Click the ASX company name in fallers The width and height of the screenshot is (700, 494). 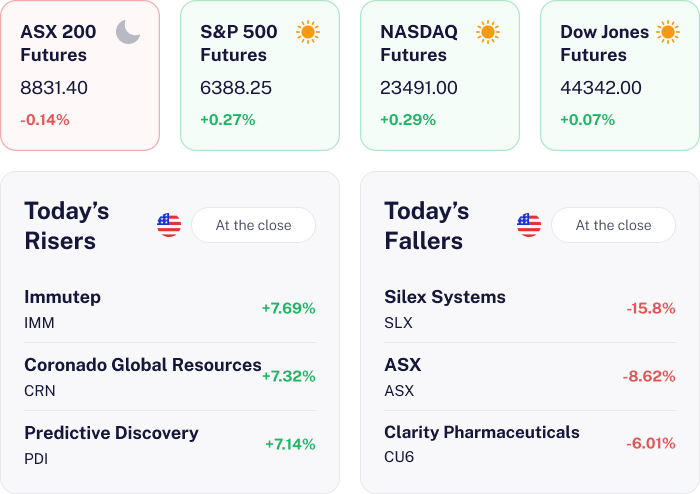point(403,365)
